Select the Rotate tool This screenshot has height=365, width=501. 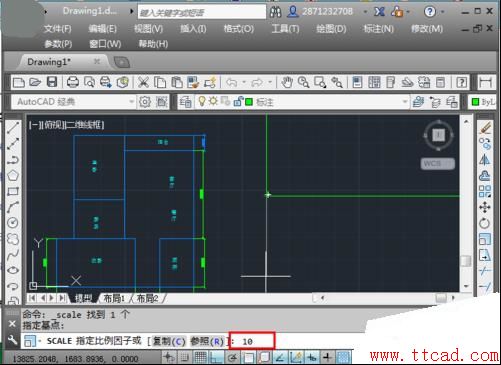click(485, 223)
